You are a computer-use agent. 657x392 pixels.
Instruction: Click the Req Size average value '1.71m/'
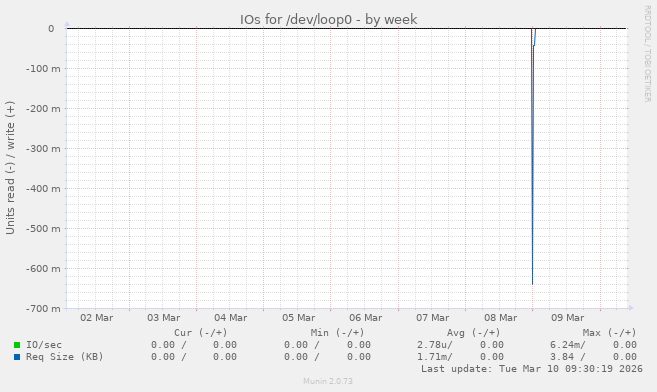[435, 357]
